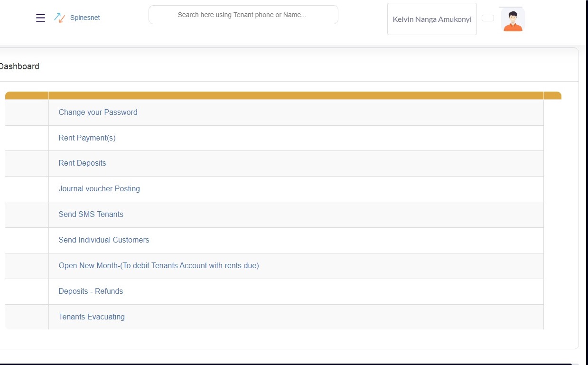
Task: Open Journal voucher Posting
Action: [x=99, y=189]
